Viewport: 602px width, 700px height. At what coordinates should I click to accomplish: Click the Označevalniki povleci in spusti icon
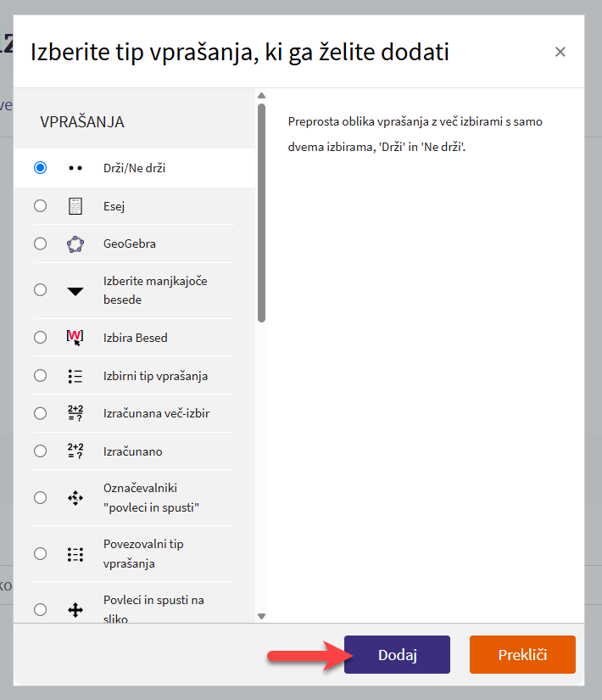(75, 498)
